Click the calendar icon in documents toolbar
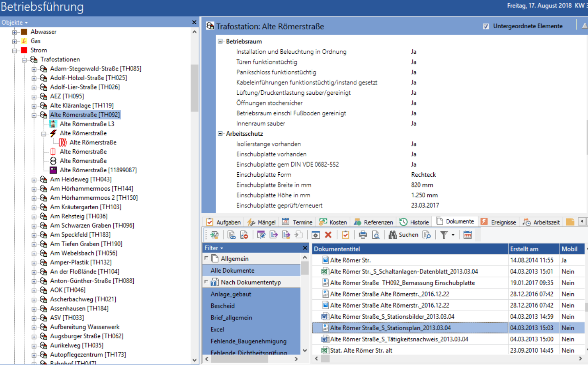The image size is (588, 365). (x=467, y=235)
